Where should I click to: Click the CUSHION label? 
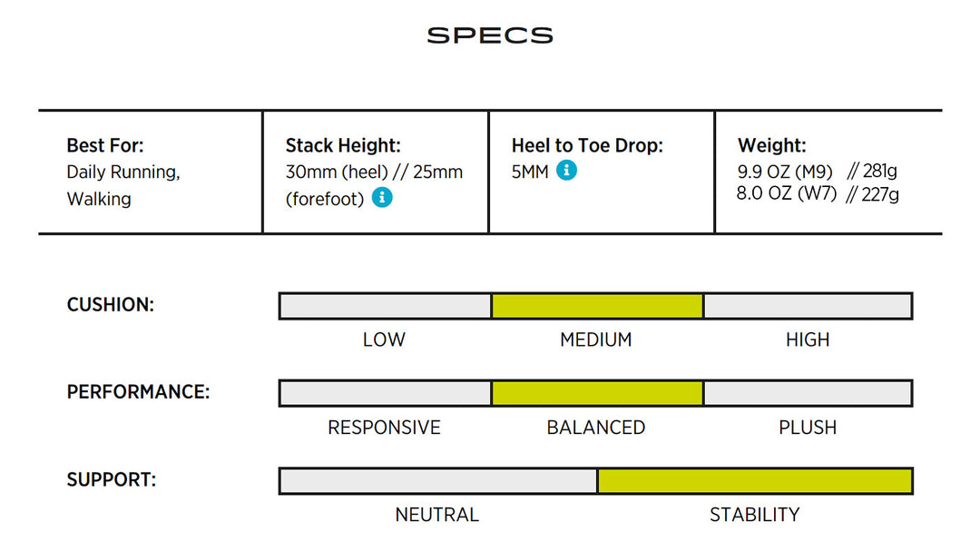click(x=110, y=304)
